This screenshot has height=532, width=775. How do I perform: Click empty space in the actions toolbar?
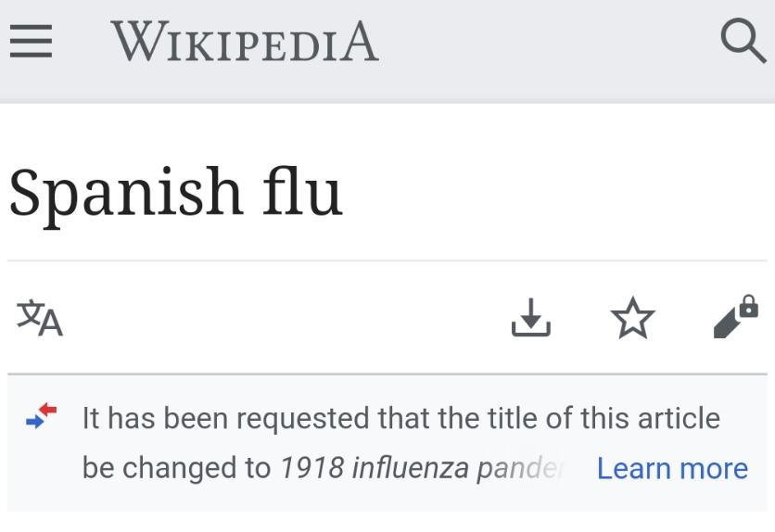(286, 318)
